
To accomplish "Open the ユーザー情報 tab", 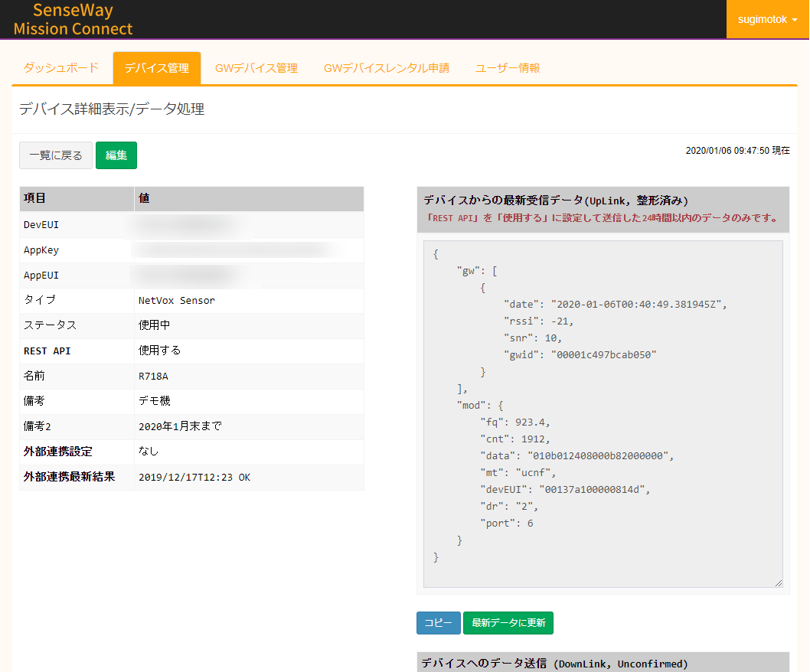I will coord(508,68).
